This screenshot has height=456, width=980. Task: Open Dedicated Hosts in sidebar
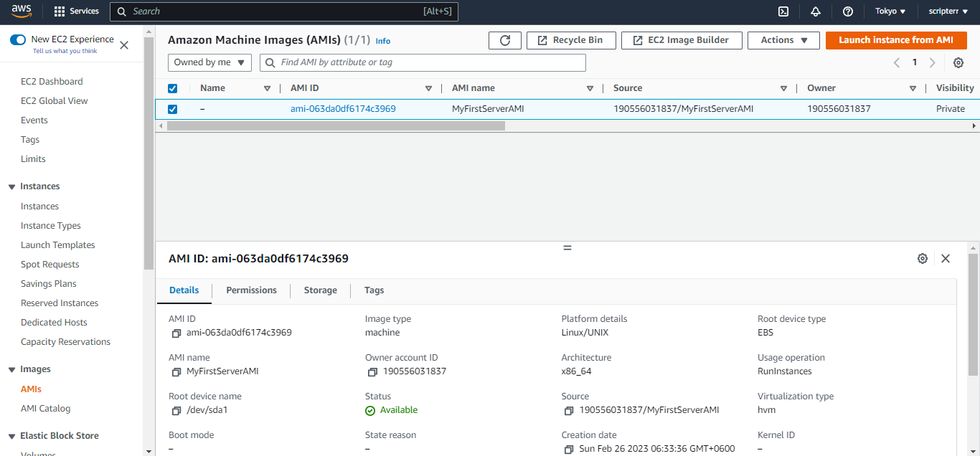pos(54,323)
